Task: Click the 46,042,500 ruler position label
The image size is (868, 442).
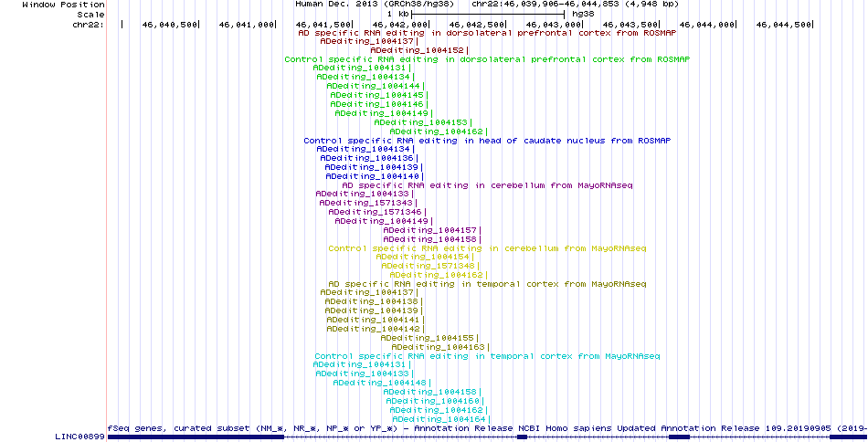Action: click(477, 25)
